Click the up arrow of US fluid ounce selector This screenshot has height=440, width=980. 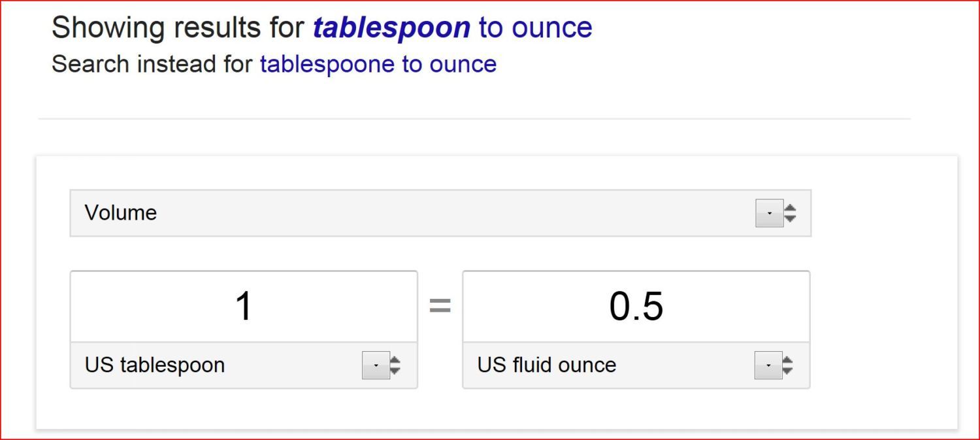click(x=787, y=360)
